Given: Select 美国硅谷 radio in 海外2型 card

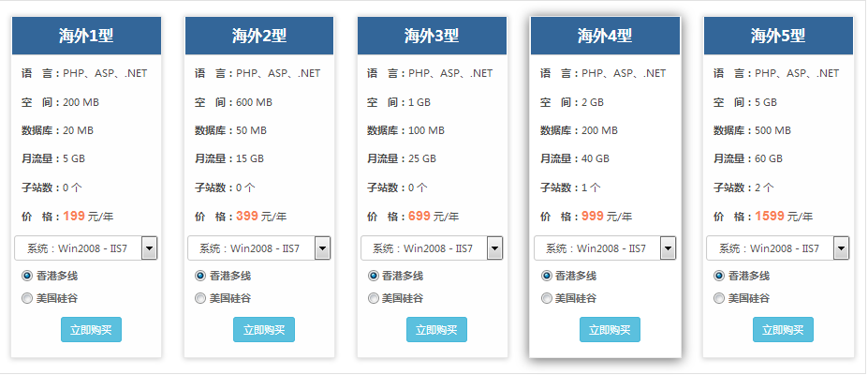Looking at the screenshot, I should [200, 298].
